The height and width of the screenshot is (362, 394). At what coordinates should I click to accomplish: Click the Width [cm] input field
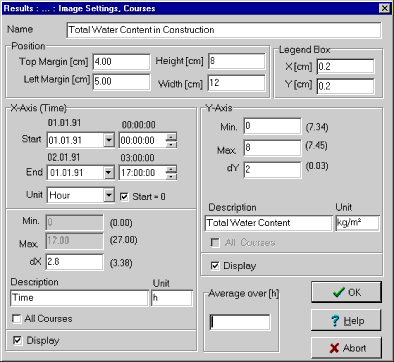tap(237, 83)
